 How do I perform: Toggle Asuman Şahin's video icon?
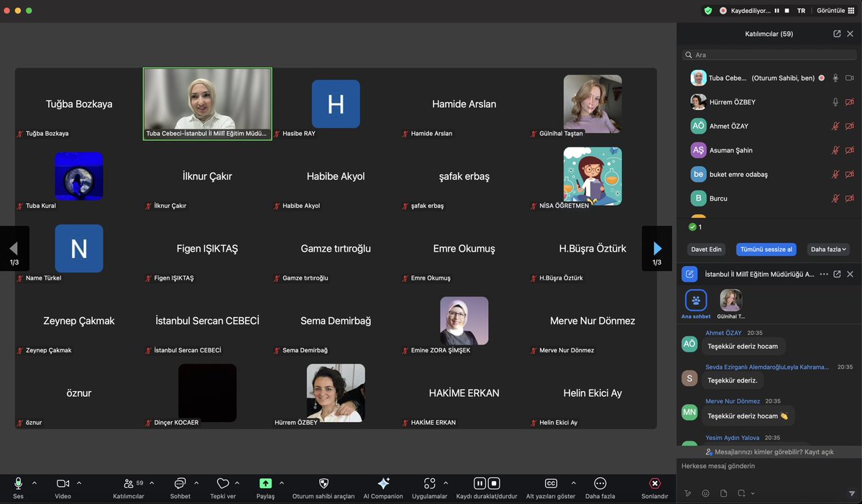click(x=849, y=150)
